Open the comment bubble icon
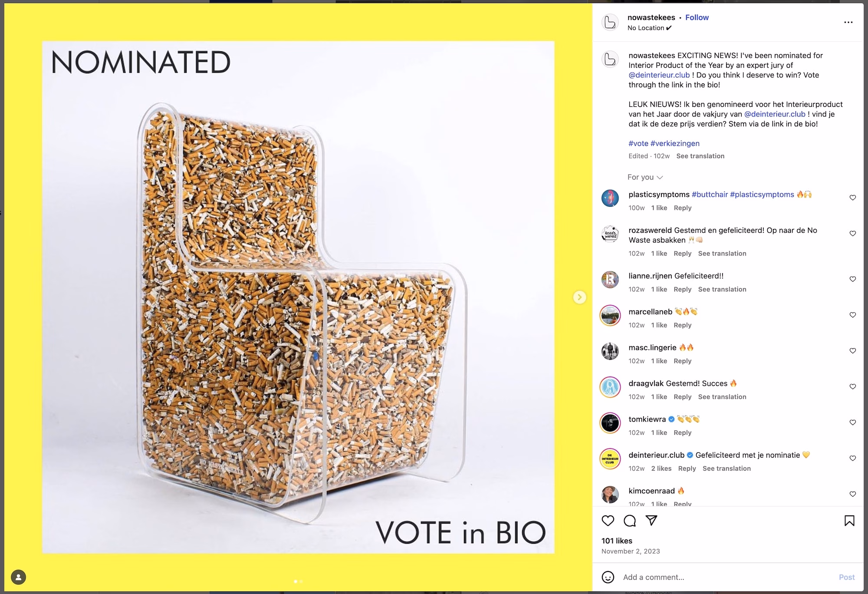Screen dimensions: 868x594 [x=630, y=521]
